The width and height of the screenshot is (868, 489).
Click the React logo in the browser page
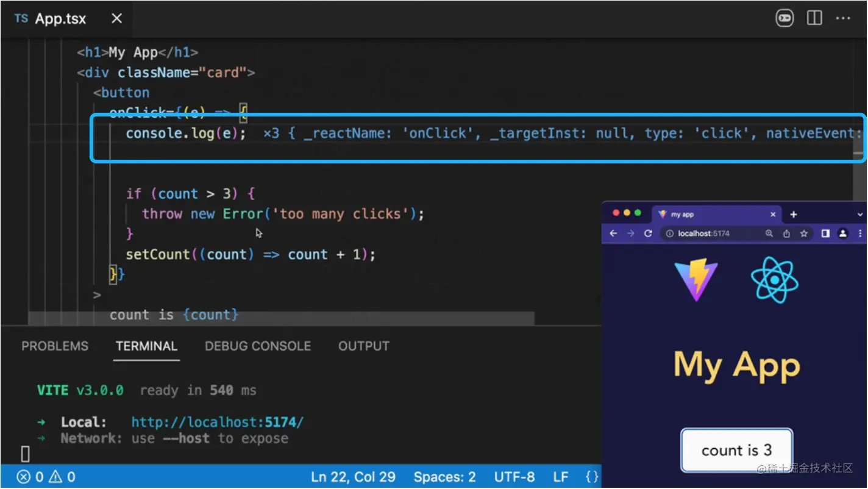(774, 280)
